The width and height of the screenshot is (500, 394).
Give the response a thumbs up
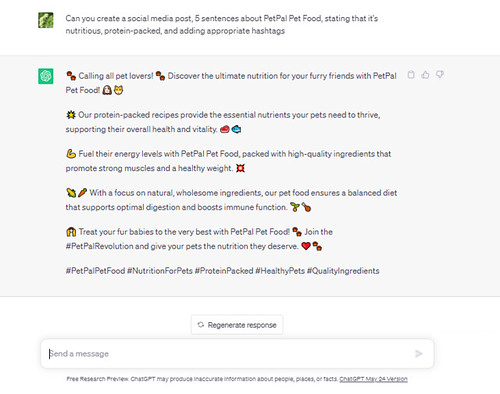[425, 75]
